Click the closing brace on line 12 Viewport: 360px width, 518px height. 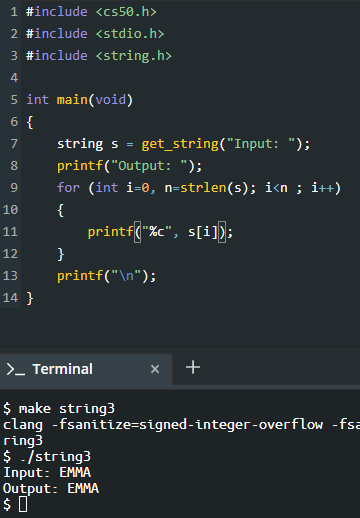tap(61, 254)
